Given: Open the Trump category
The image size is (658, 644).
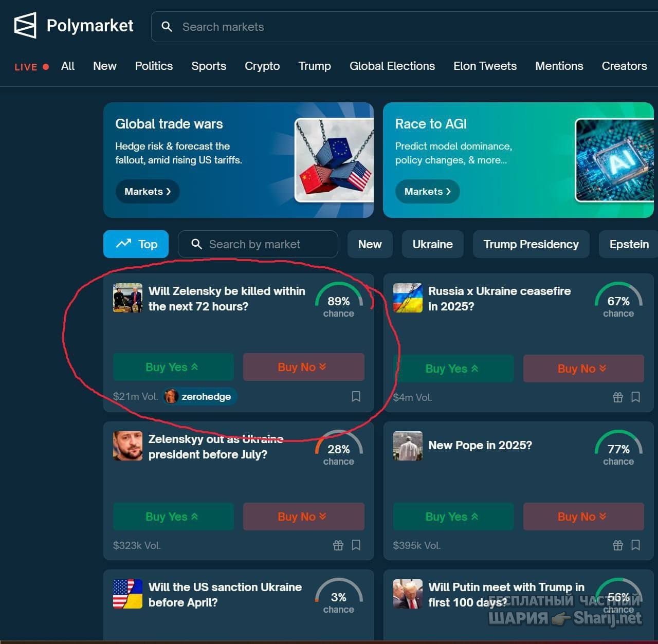Looking at the screenshot, I should [x=315, y=66].
